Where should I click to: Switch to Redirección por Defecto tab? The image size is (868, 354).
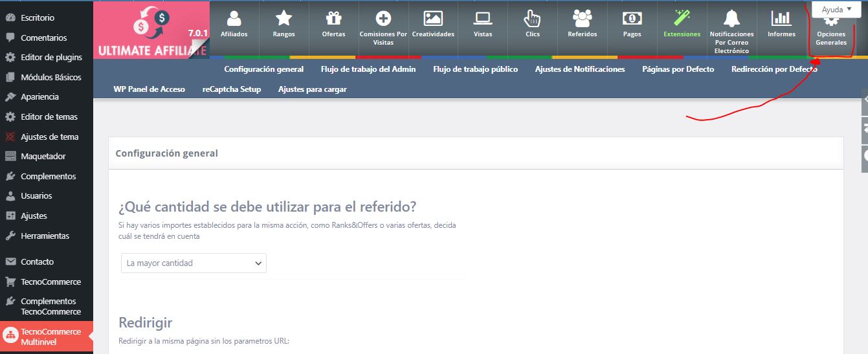point(774,69)
